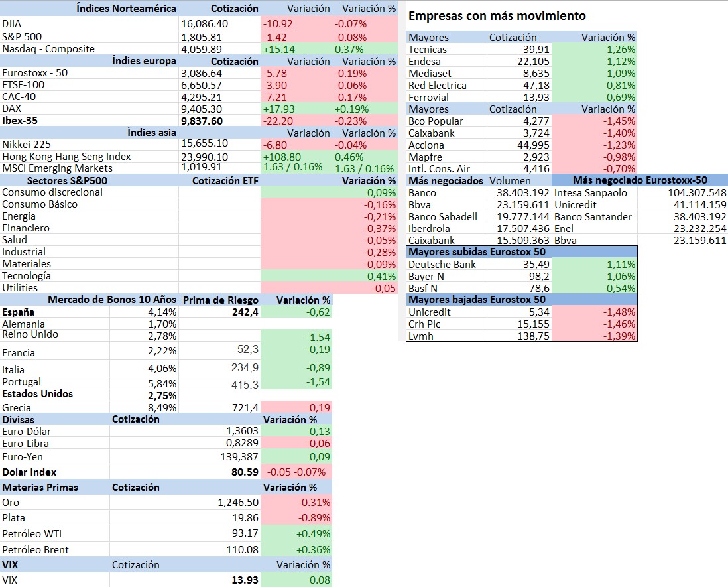Select the "Energía" sector row

pyautogui.click(x=19, y=216)
